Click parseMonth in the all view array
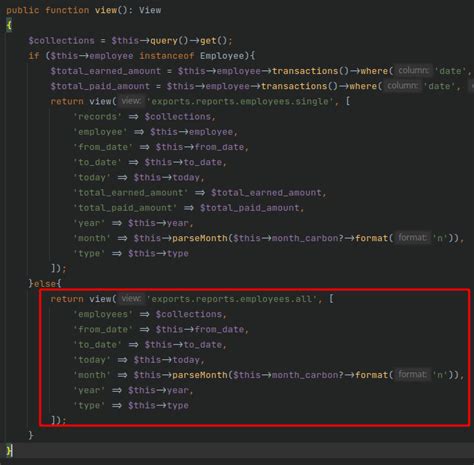This screenshot has width=474, height=465. (200, 375)
